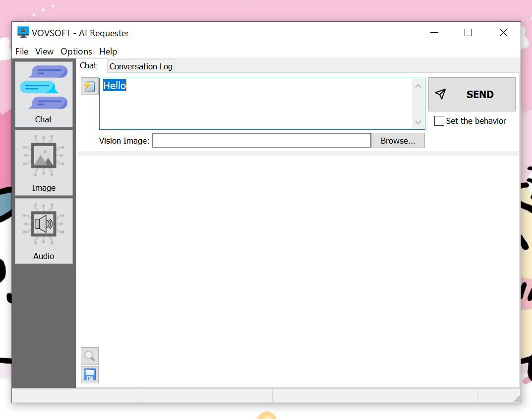This screenshot has width=532, height=419.
Task: Enable the Set the behavior checkbox
Action: (439, 121)
